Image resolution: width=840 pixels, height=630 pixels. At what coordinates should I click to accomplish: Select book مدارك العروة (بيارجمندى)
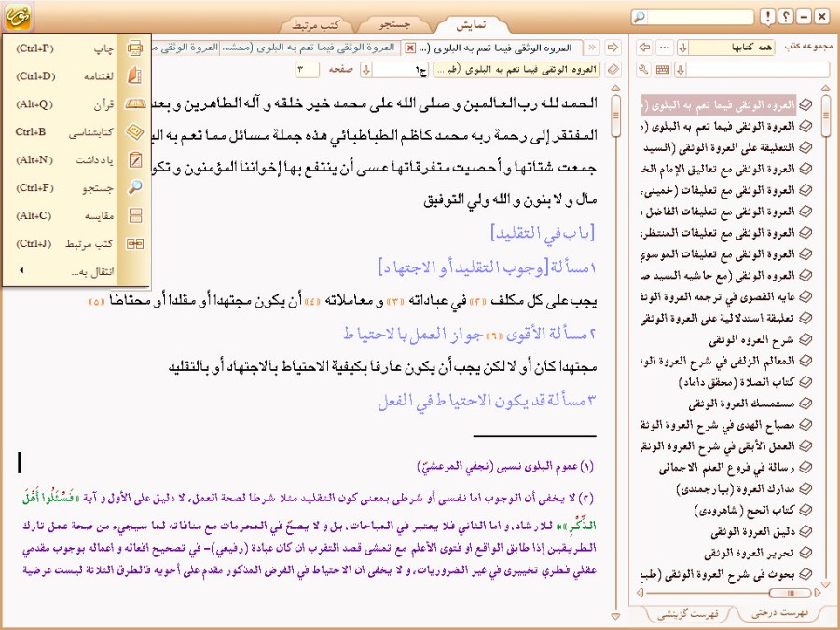(736, 488)
